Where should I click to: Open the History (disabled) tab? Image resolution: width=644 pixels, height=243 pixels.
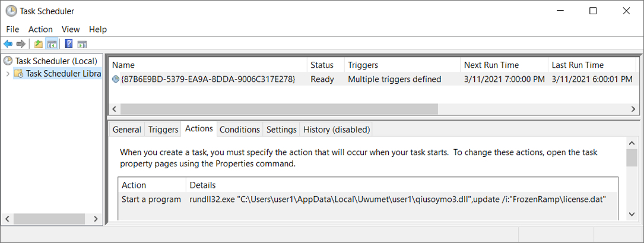tap(337, 130)
